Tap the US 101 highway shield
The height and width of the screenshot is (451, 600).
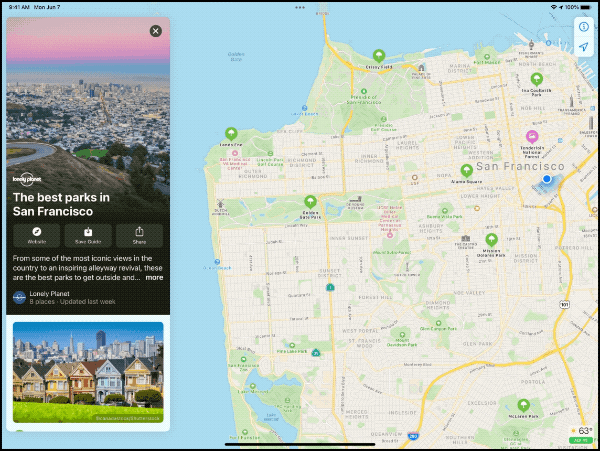pyautogui.click(x=564, y=304)
